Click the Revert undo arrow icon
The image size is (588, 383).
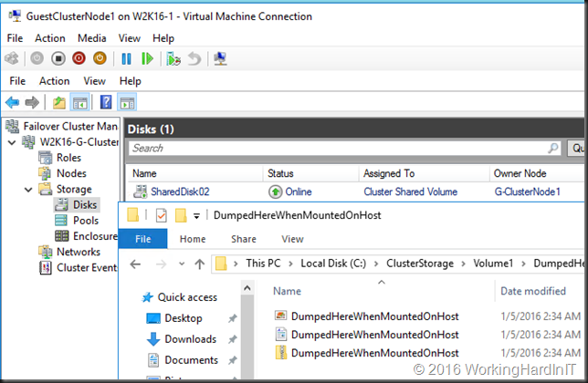(194, 58)
